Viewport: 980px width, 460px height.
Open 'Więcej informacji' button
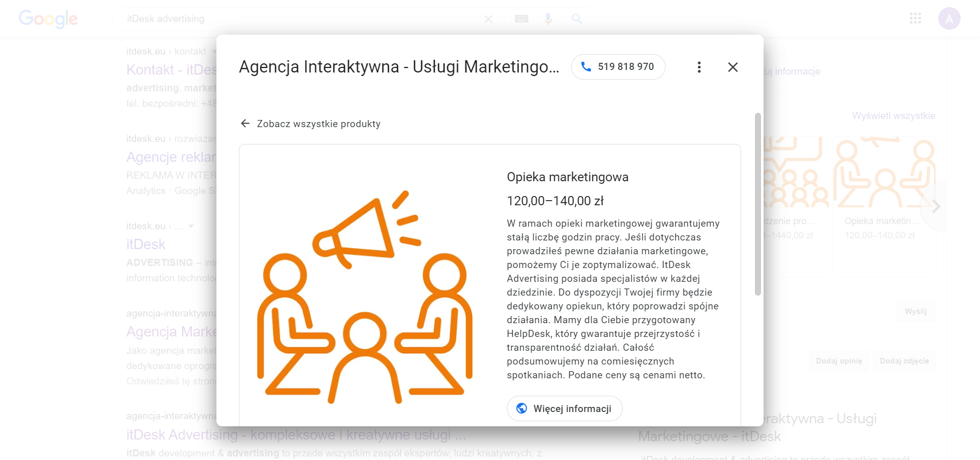(565, 408)
